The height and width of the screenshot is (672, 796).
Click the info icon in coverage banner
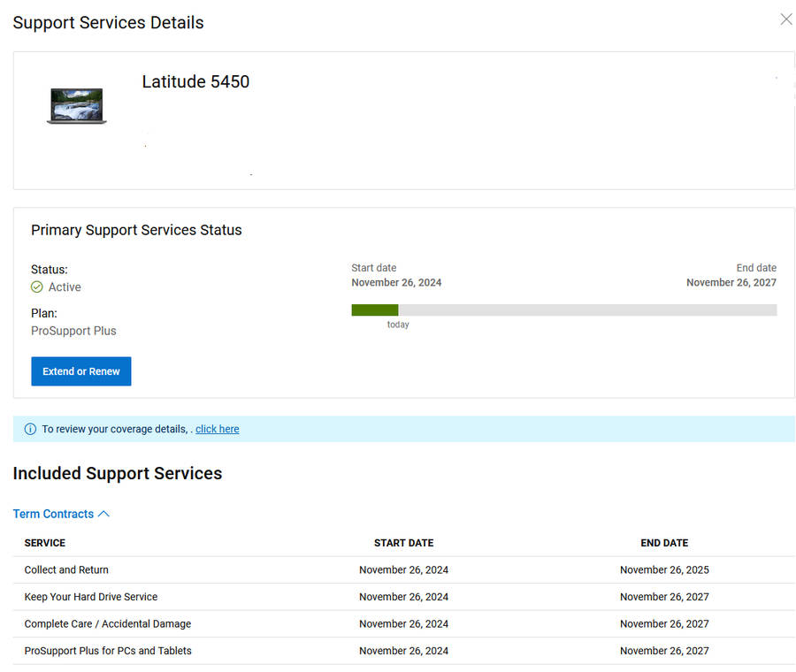[x=30, y=429]
